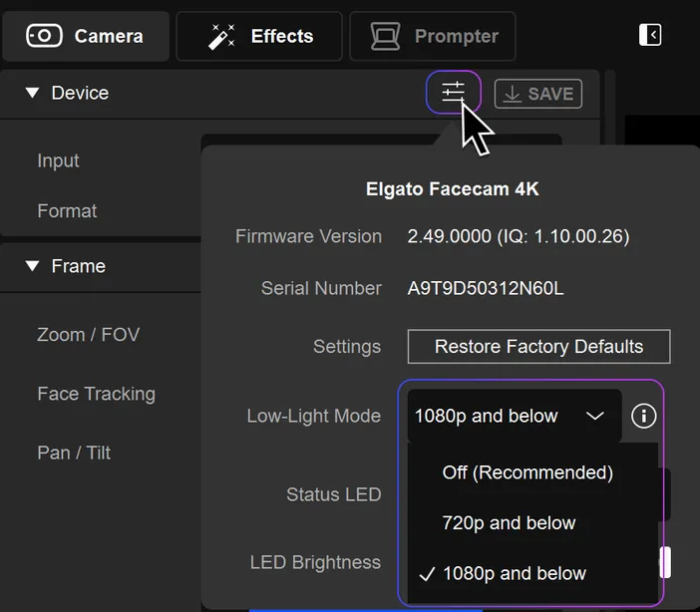Click the SAVE download arrow icon
The width and height of the screenshot is (700, 612).
tap(513, 94)
